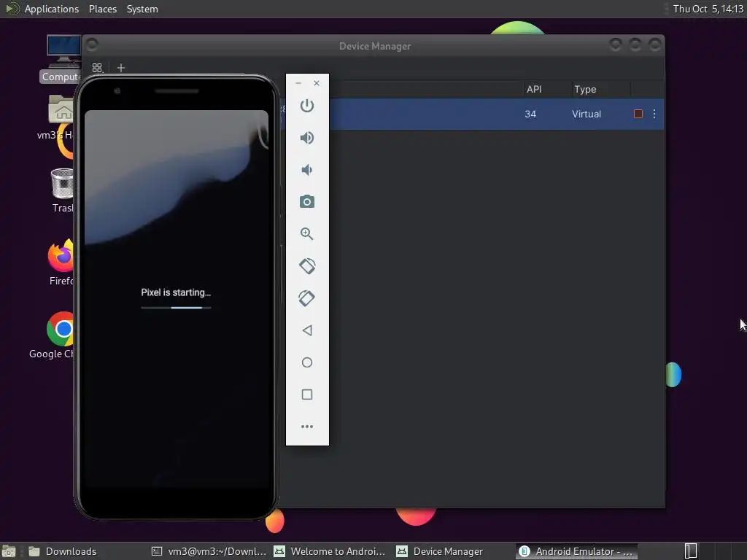Click the show desktop icon in the taskbar

click(9, 551)
